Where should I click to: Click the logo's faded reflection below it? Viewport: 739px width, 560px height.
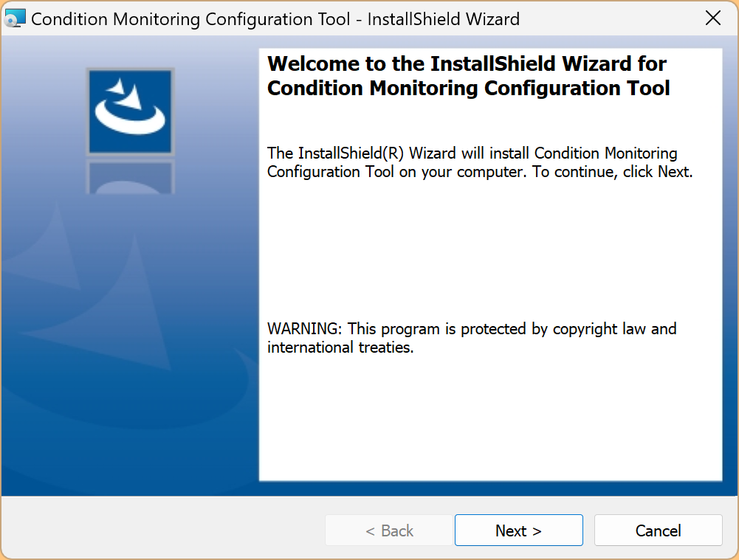pyautogui.click(x=130, y=177)
